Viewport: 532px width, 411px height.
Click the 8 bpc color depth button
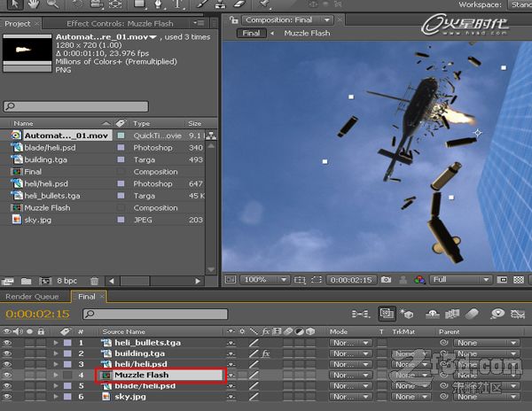pyautogui.click(x=66, y=281)
